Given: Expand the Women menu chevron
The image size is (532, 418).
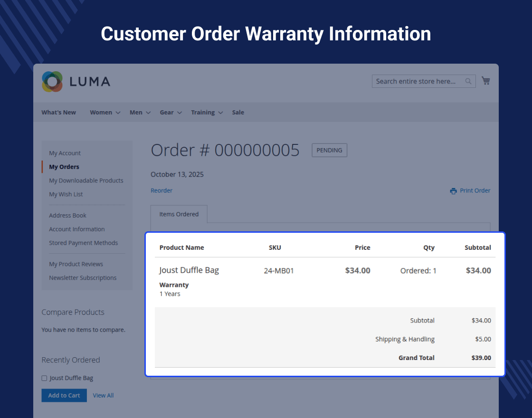Looking at the screenshot, I should point(118,113).
